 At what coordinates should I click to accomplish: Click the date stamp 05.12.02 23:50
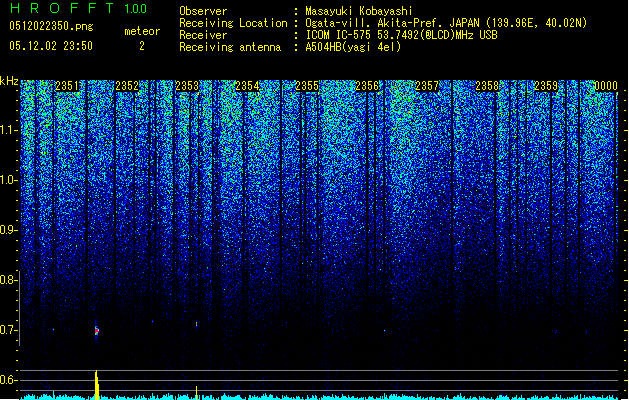[51, 46]
